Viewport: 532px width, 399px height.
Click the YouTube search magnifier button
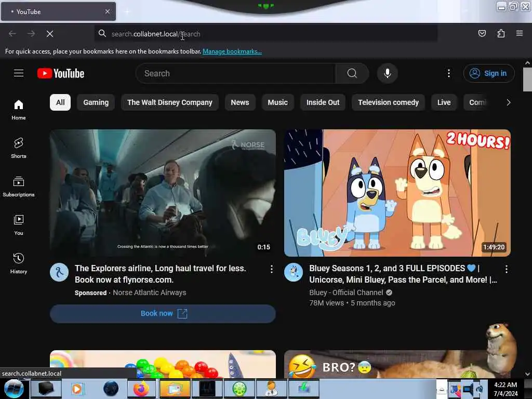pos(352,73)
